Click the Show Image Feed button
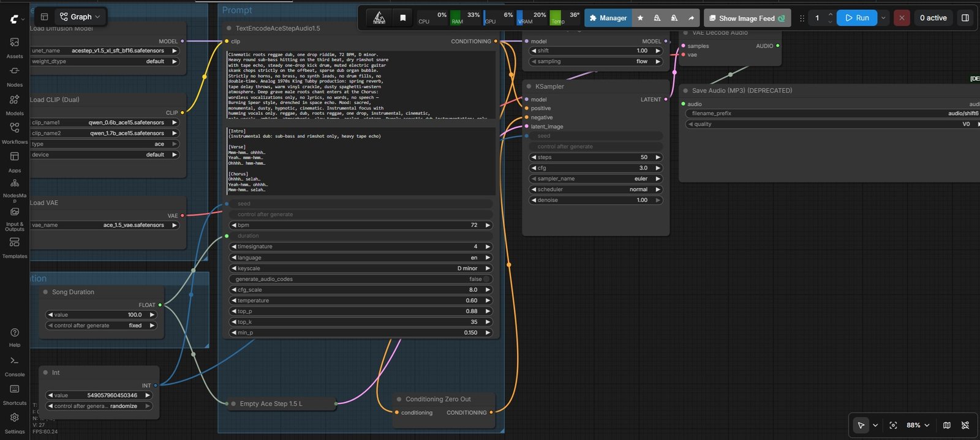Image resolution: width=980 pixels, height=440 pixels. pyautogui.click(x=747, y=18)
